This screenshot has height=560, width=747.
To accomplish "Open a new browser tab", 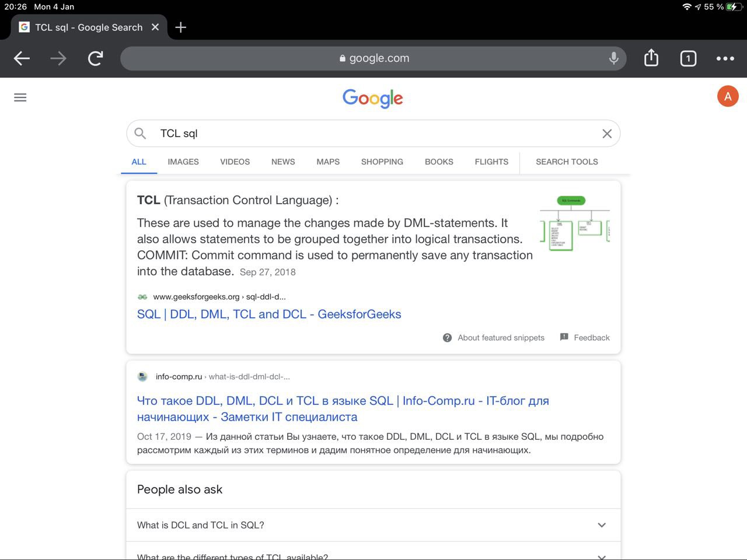I will click(181, 27).
